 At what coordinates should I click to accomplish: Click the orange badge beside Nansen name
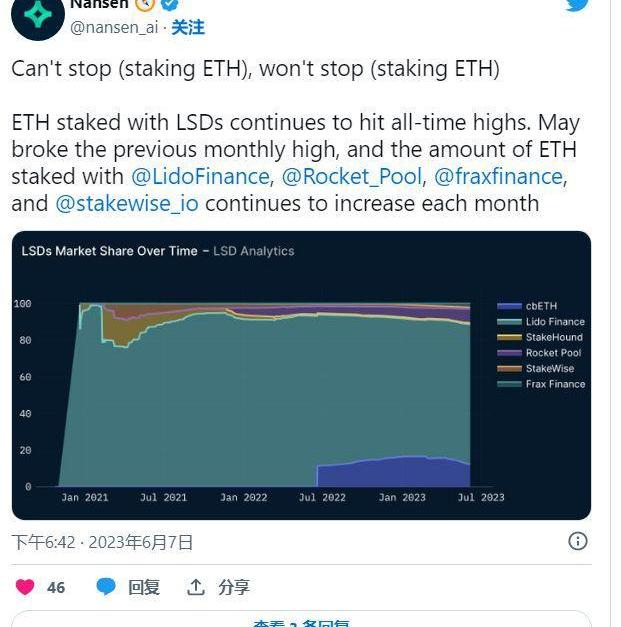[145, 5]
